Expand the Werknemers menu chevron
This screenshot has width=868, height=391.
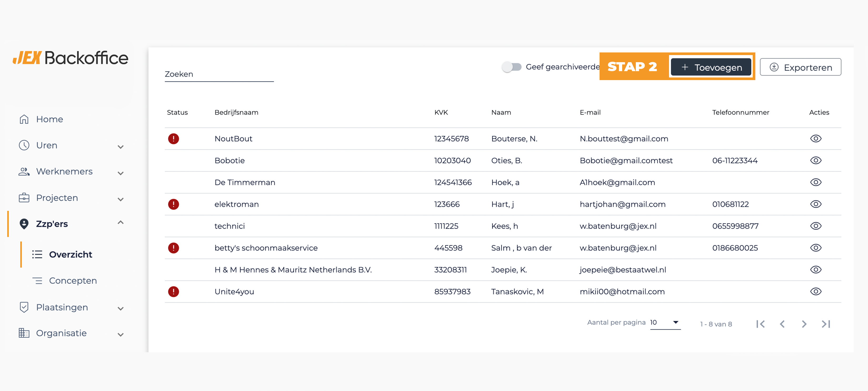point(121,173)
